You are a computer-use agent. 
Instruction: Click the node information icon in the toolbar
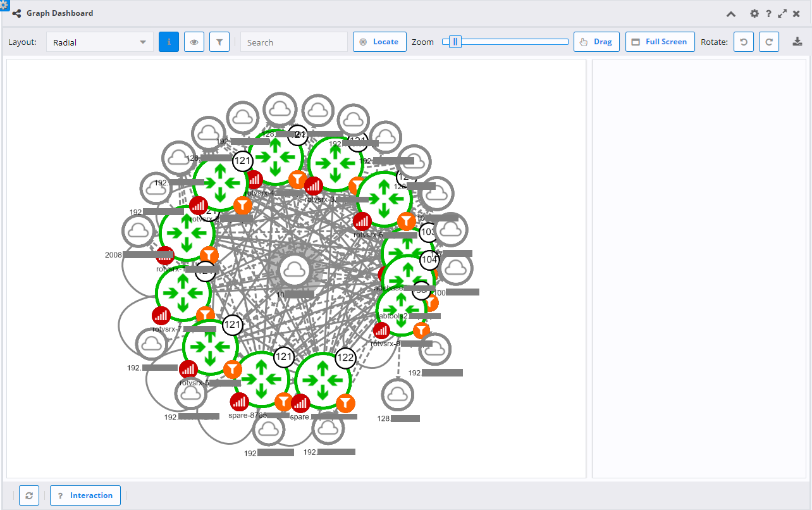point(169,42)
